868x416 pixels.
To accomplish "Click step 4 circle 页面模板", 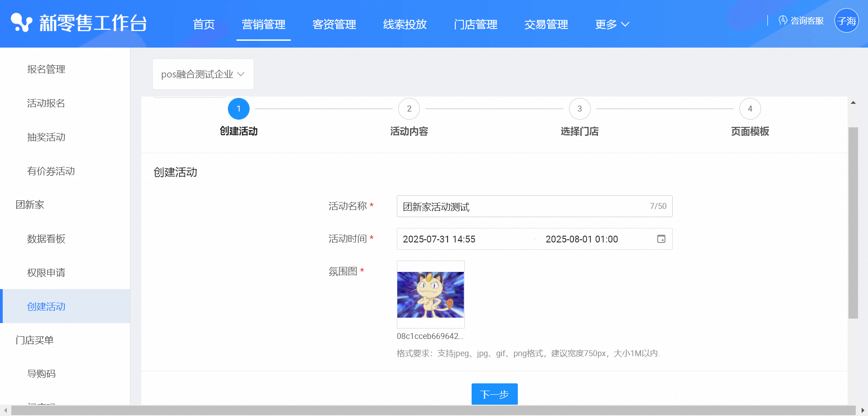I will [x=750, y=109].
